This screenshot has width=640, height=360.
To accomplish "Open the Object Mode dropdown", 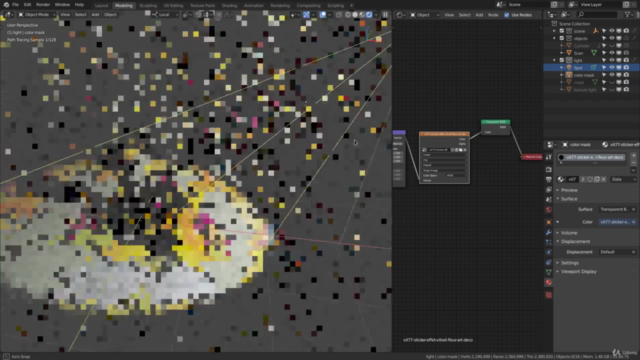I will click(37, 15).
